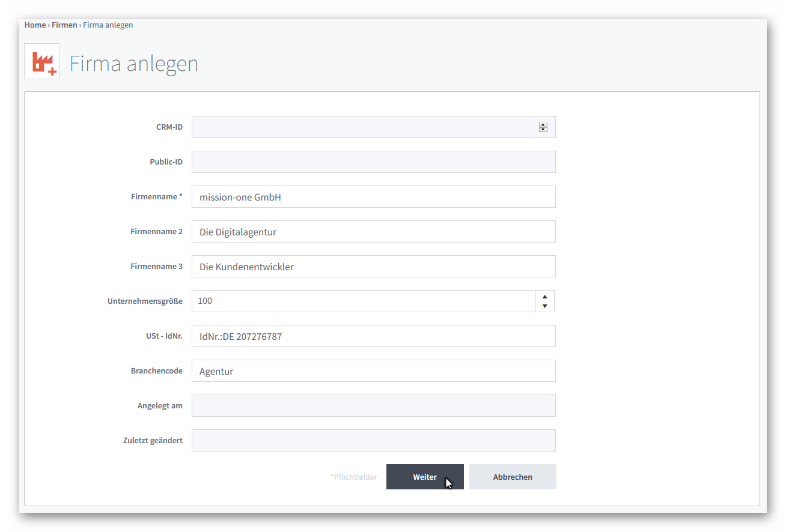Screen dimensions: 786x532
Task: Click the Unternehmensgröße field showing 100
Action: [363, 301]
